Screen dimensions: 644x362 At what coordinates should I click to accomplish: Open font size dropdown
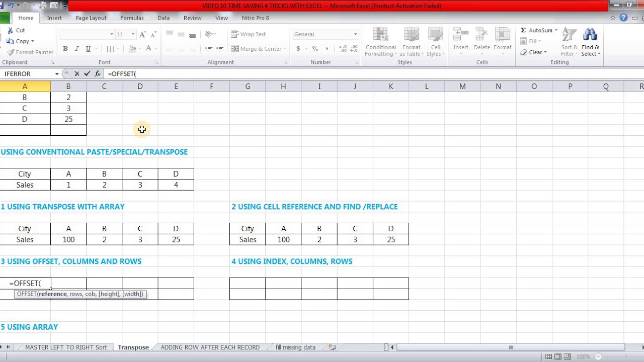click(133, 34)
